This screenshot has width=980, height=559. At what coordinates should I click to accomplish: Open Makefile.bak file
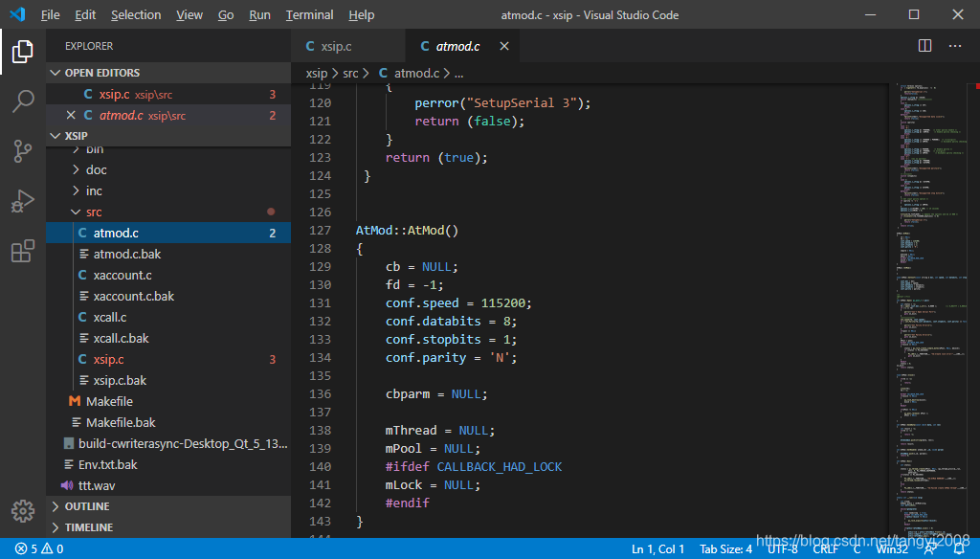click(168, 422)
